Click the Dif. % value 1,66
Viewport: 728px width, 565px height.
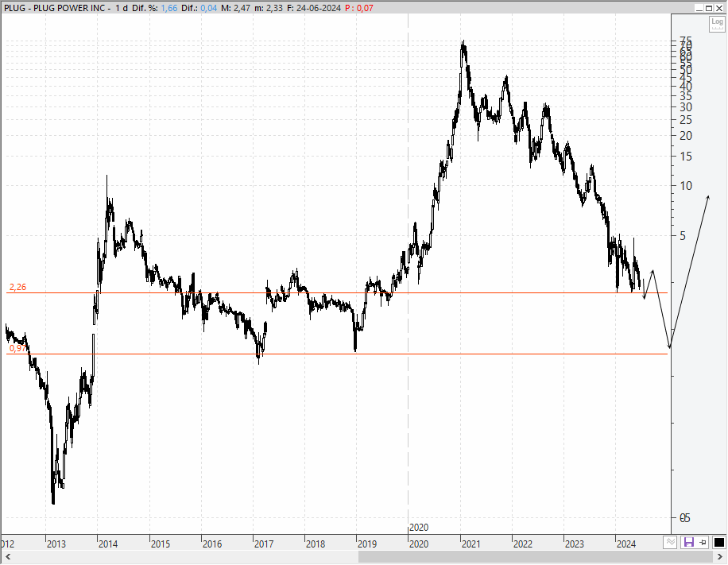pyautogui.click(x=169, y=8)
